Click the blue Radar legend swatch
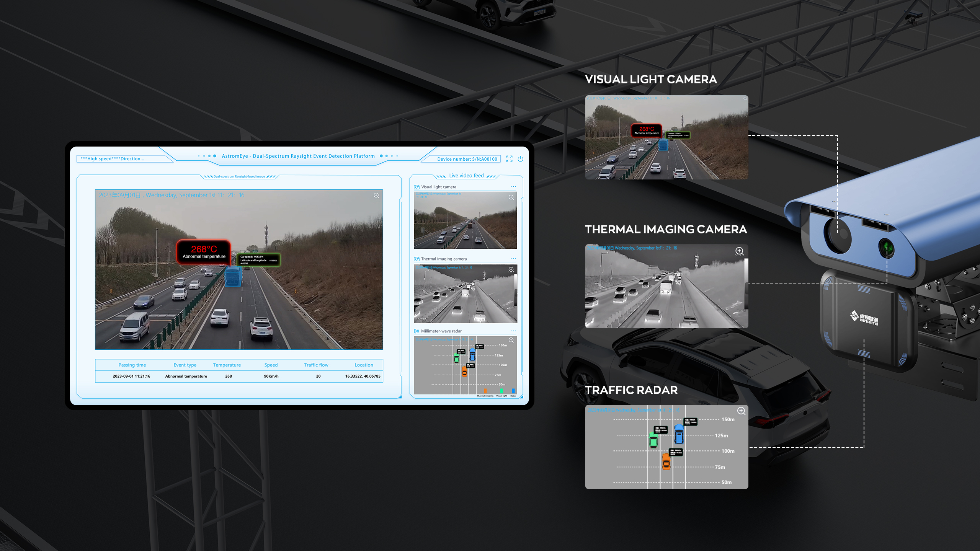980x551 pixels. coord(513,391)
